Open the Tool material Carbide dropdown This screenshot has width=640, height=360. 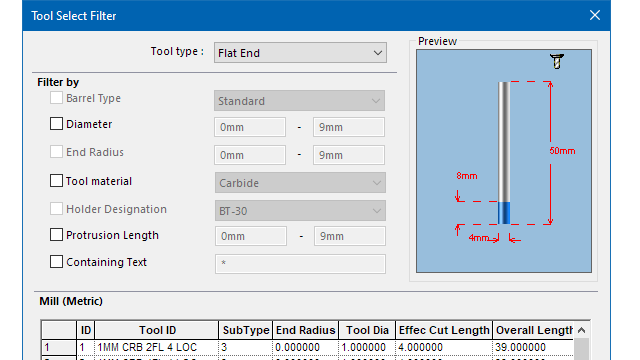click(x=300, y=183)
